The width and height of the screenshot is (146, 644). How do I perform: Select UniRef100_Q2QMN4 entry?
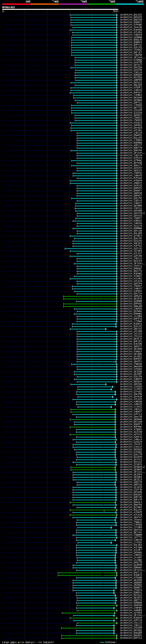[x=131, y=37]
